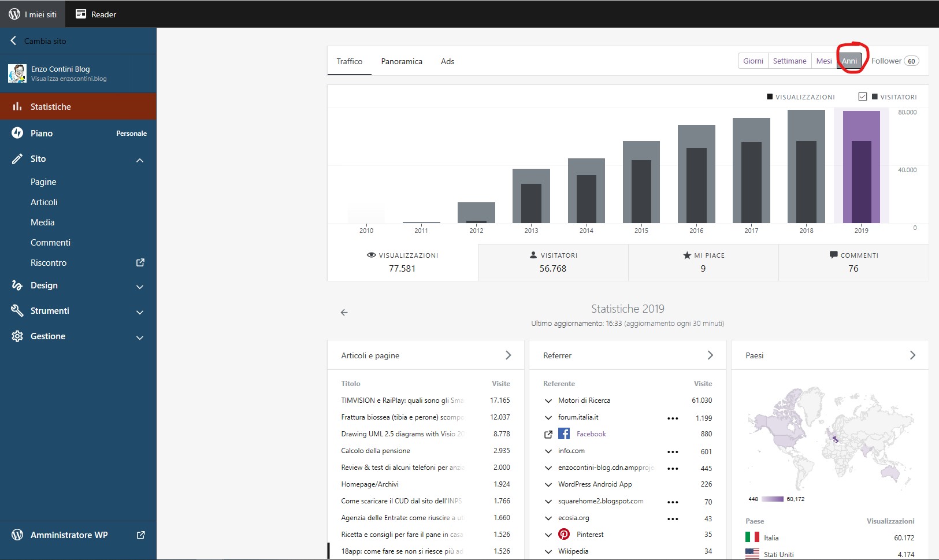The height and width of the screenshot is (560, 939).
Task: Click the Facebook referrer icon
Action: 564,434
